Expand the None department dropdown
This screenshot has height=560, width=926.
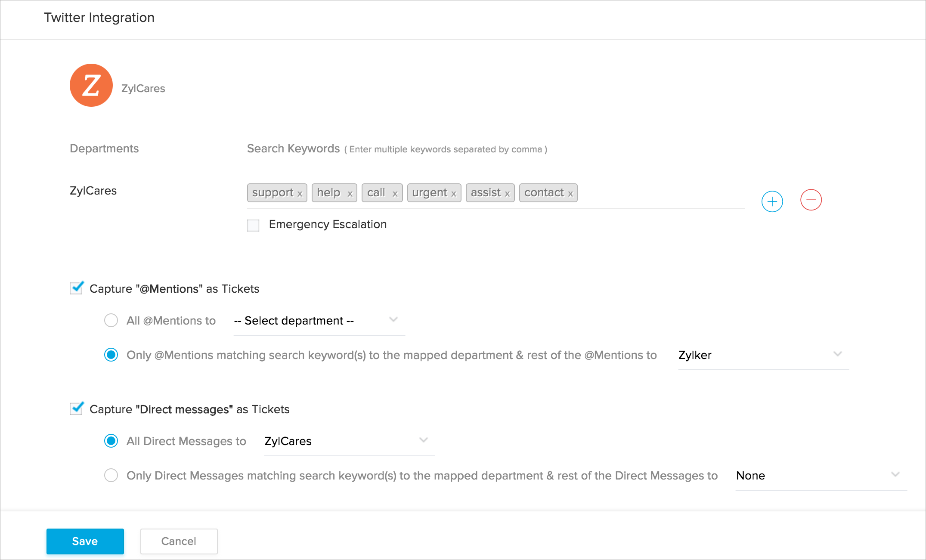[821, 476]
